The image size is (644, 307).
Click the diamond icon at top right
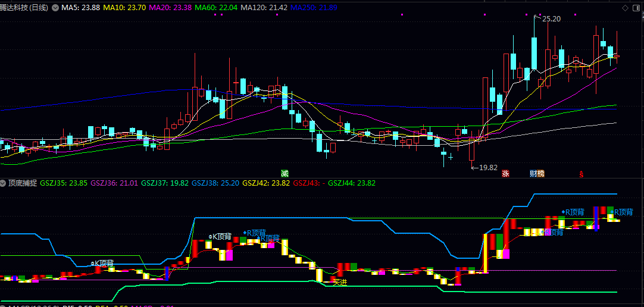626,8
